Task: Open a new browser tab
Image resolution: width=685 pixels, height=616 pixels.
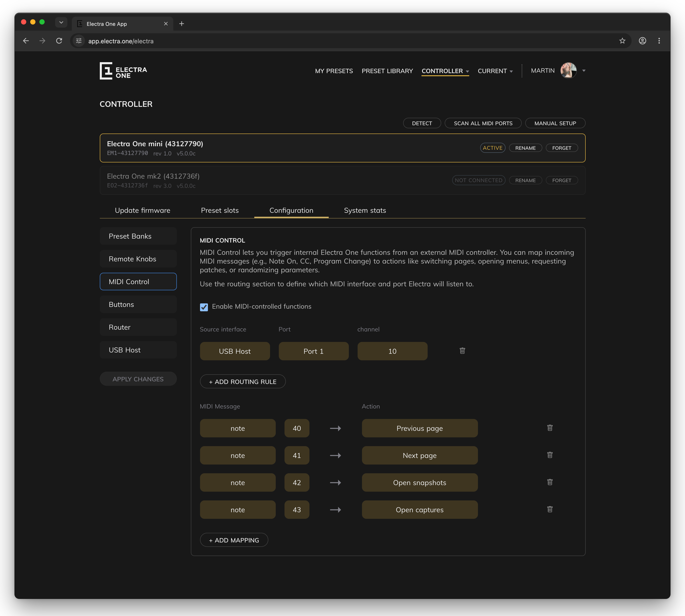Action: (182, 24)
